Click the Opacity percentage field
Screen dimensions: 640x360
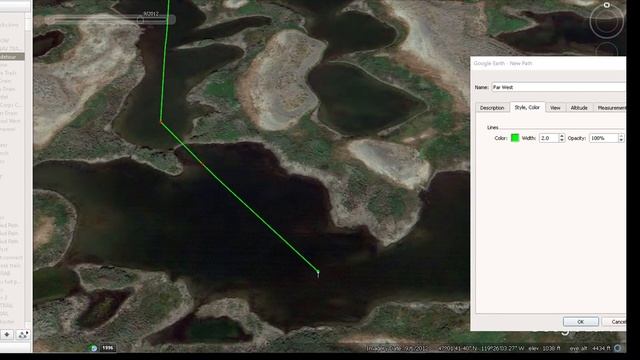click(x=604, y=138)
